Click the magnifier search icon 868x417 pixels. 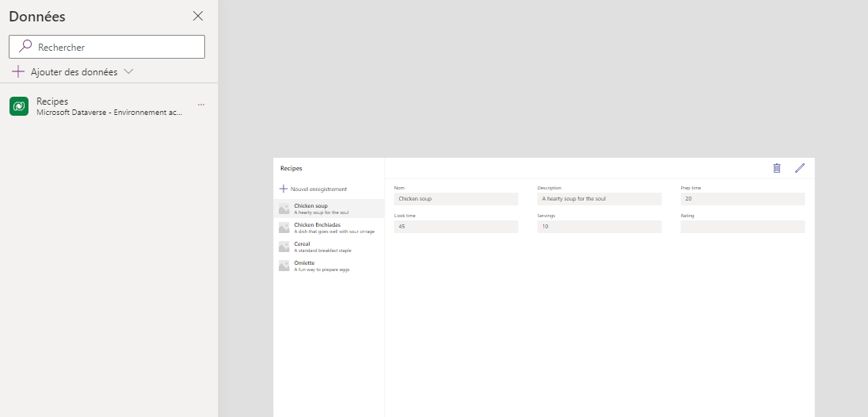coord(25,47)
